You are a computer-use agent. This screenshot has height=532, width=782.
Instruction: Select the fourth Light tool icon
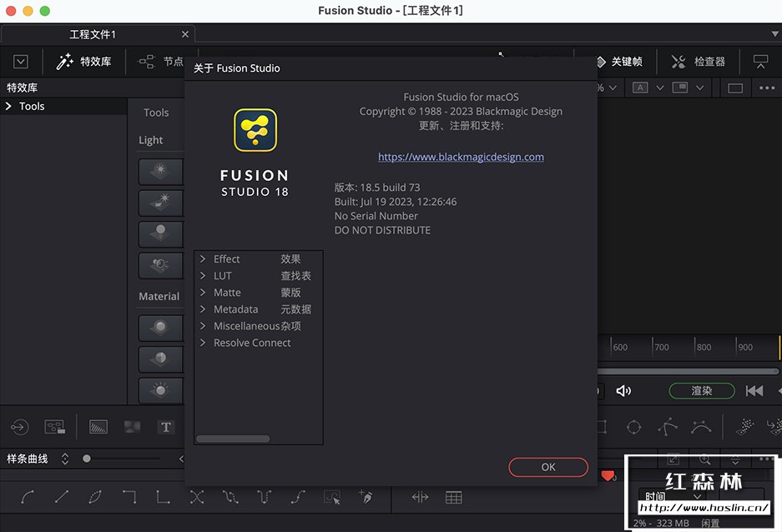[160, 265]
